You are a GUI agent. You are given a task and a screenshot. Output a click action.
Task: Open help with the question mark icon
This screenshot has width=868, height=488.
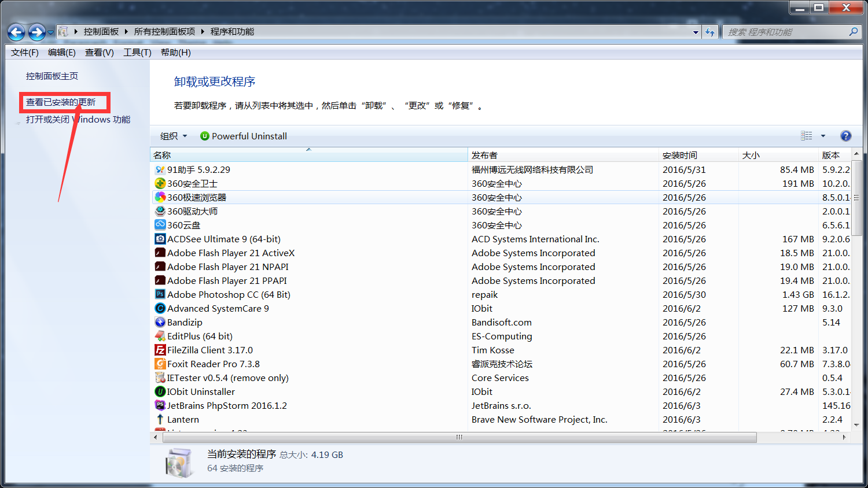click(x=845, y=136)
